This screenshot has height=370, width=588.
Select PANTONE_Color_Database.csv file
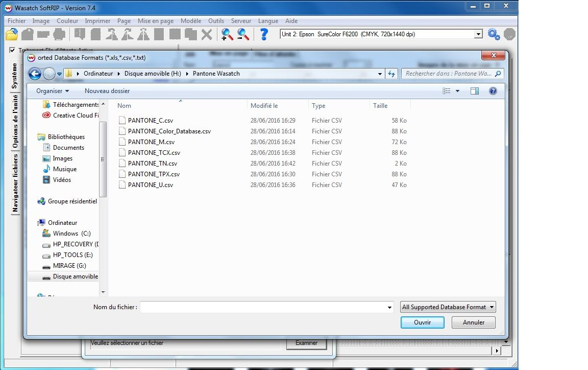169,131
